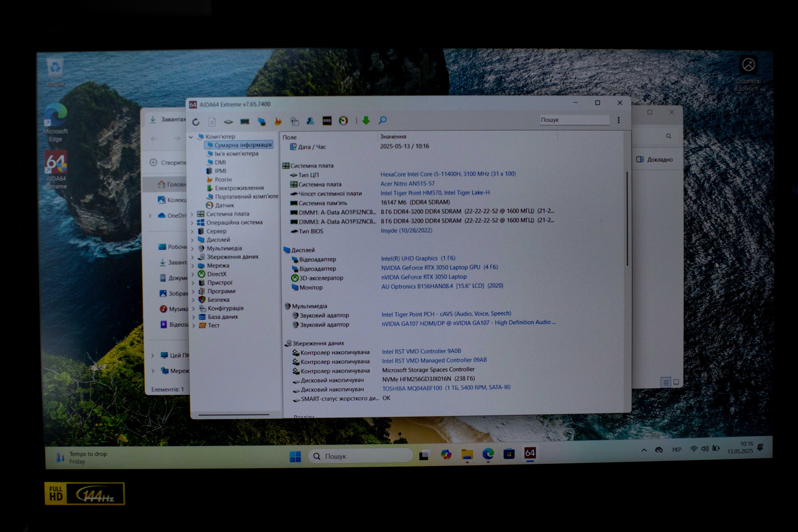Click the Refresh icon in AIDA64 toolbar
This screenshot has height=532, width=798.
coord(196,122)
